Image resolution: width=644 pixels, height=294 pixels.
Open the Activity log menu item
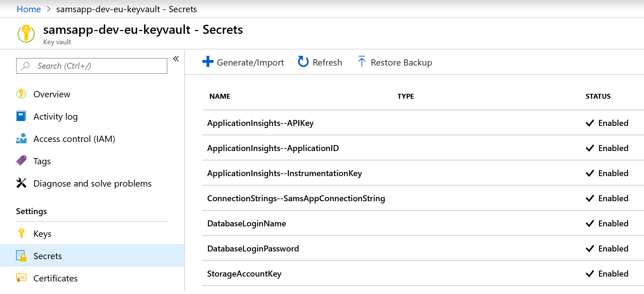point(55,116)
